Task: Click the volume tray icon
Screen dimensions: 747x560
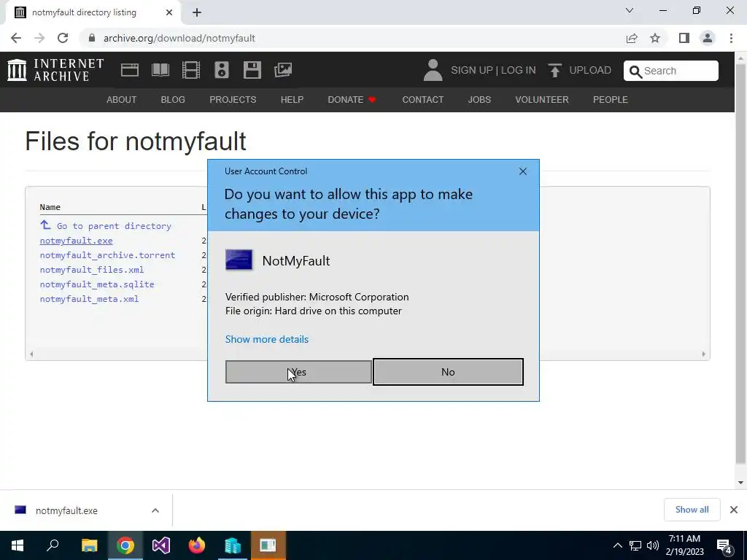Action: [x=653, y=545]
